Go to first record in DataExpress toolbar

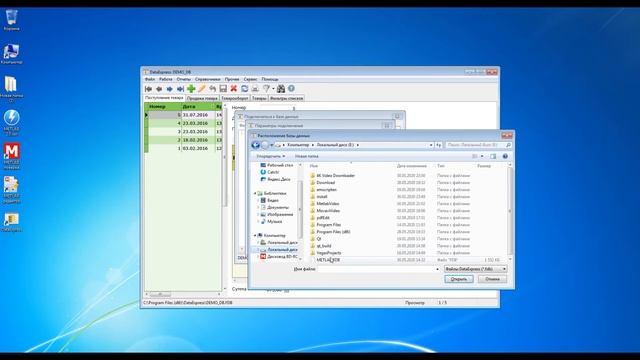pos(149,89)
